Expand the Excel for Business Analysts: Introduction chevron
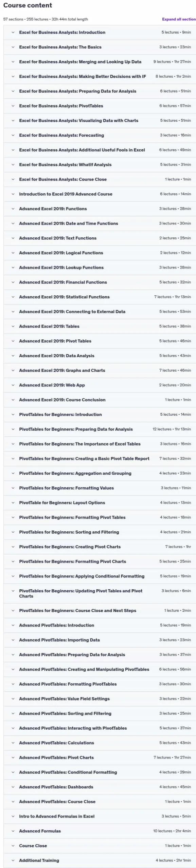This screenshot has height=868, width=196. click(x=13, y=33)
